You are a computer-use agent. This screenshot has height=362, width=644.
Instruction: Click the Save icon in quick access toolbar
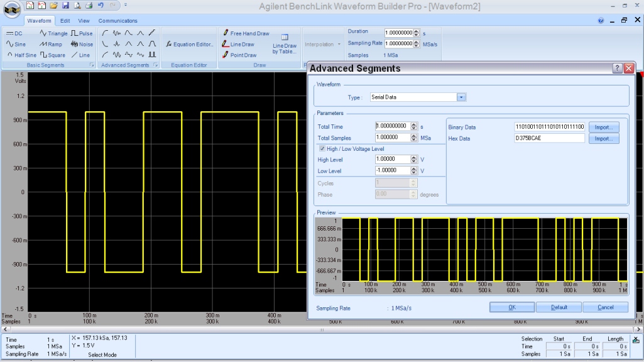tap(65, 6)
